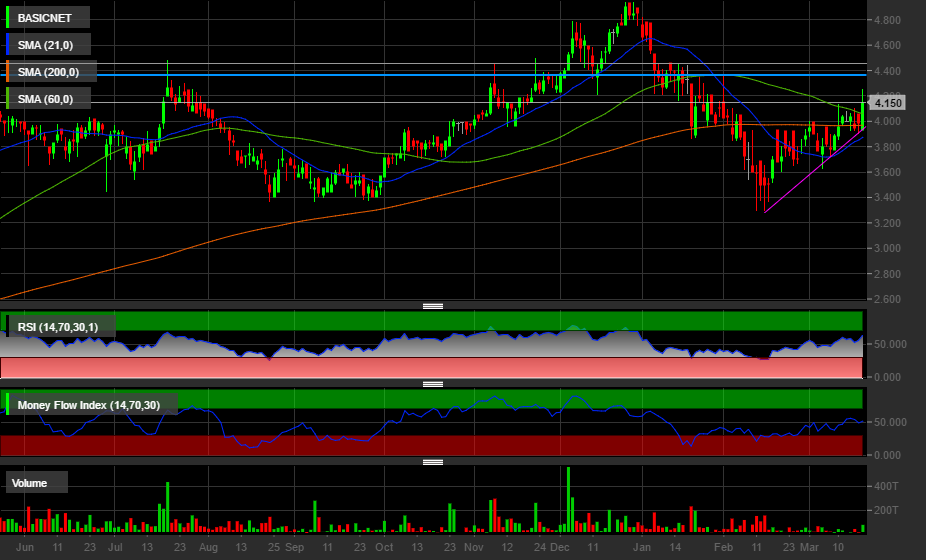Click the 400T volume axis label
Viewport: 926px width, 560px height.
[886, 486]
